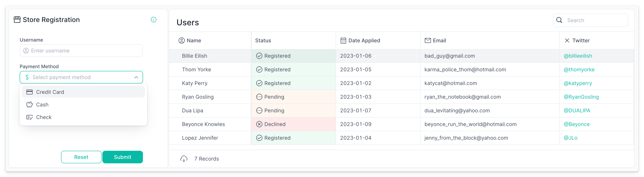Collapse the payment method dropdown with its chevron
Image resolution: width=644 pixels, height=177 pixels.
[136, 77]
